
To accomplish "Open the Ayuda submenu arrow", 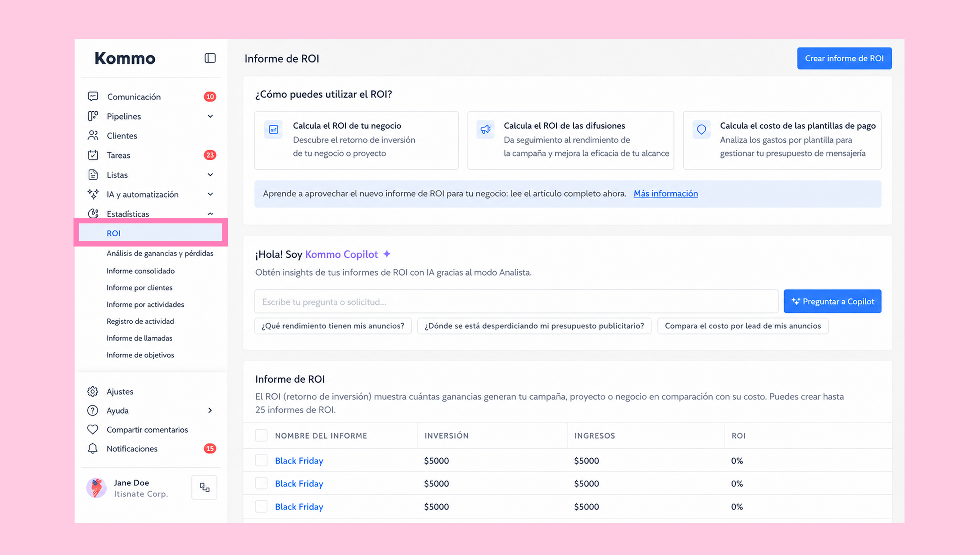I will [210, 410].
